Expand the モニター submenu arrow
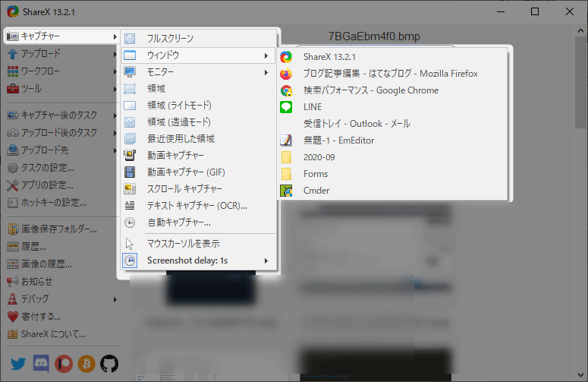 point(266,72)
